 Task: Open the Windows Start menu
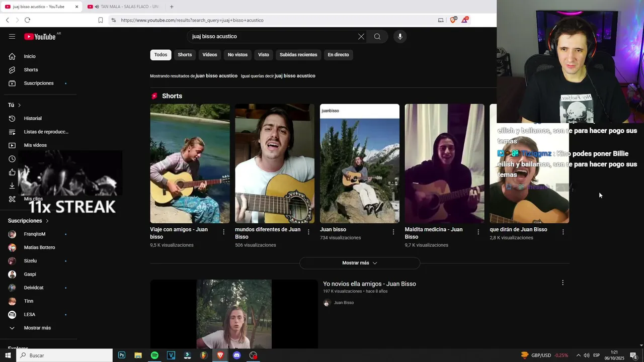tap(8, 355)
